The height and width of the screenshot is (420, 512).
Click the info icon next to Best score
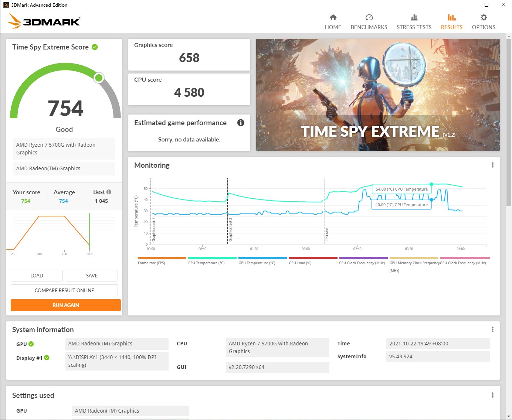(x=109, y=192)
